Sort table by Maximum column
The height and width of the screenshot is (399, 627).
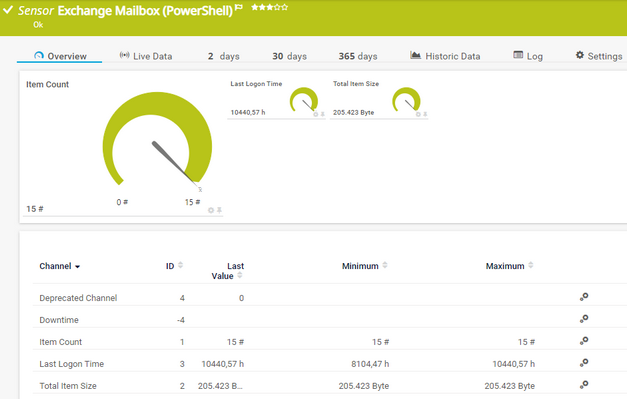click(509, 266)
